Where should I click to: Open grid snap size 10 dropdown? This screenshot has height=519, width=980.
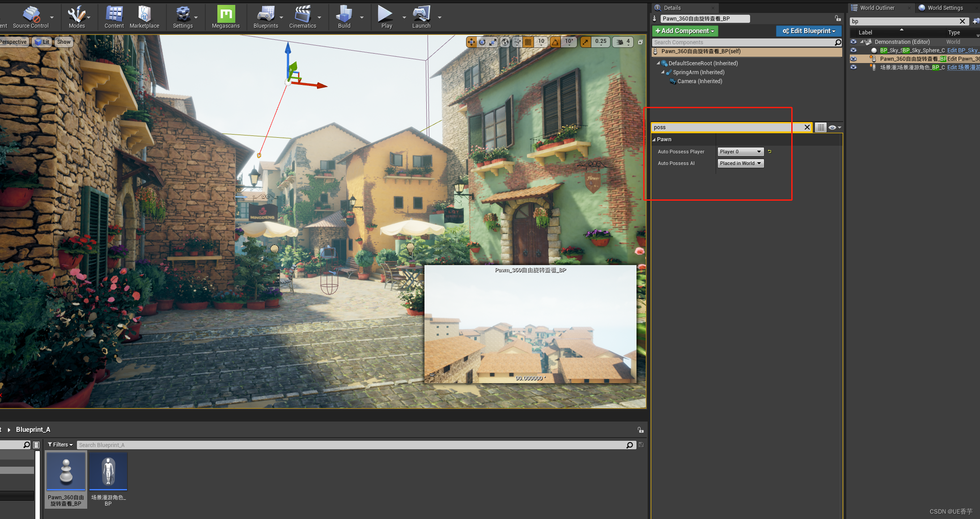(x=541, y=42)
